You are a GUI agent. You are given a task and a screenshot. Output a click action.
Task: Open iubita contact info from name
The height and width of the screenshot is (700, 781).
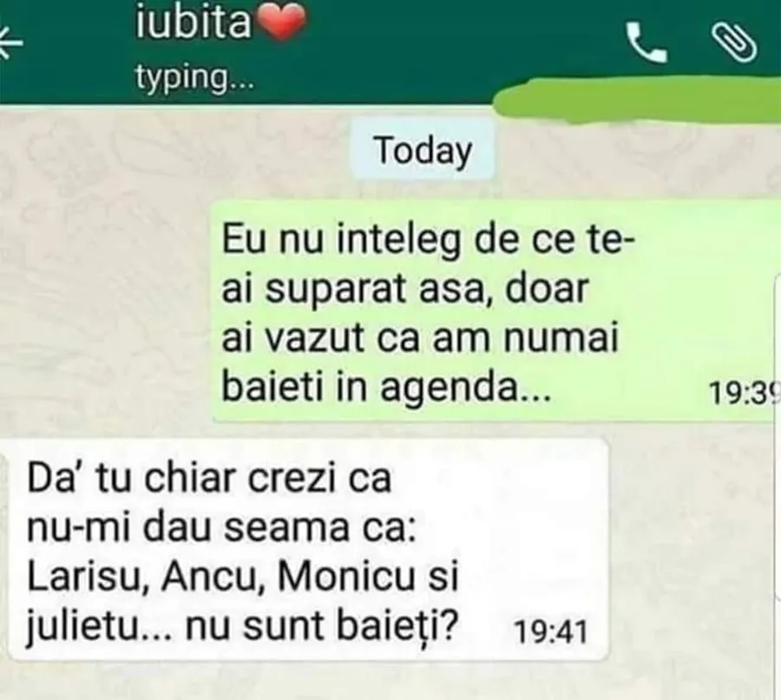point(194,23)
